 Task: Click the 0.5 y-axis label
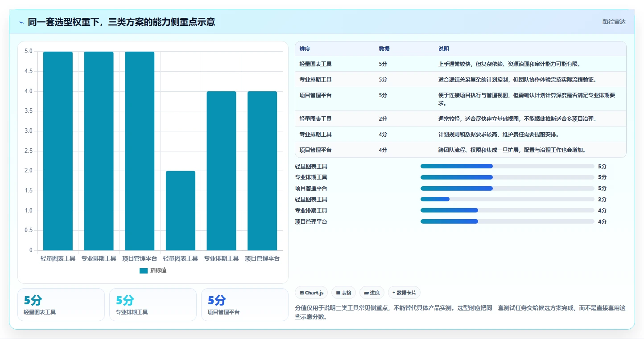[x=28, y=230]
